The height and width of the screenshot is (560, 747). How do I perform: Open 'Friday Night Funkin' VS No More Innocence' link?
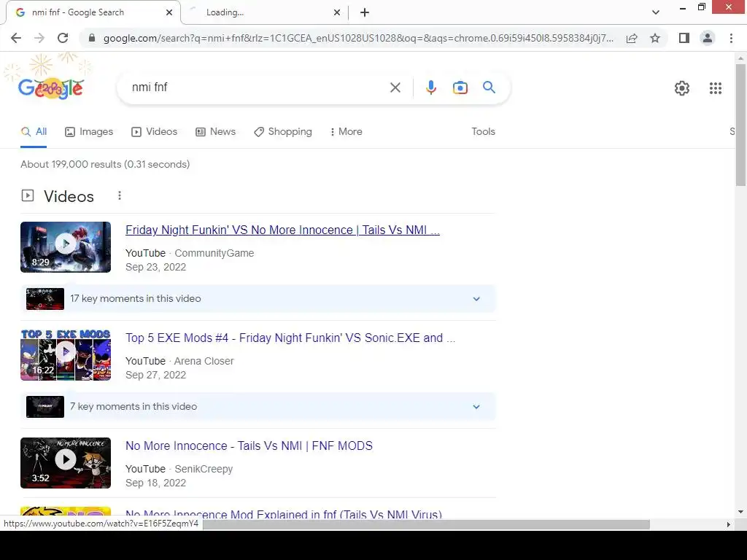click(282, 230)
